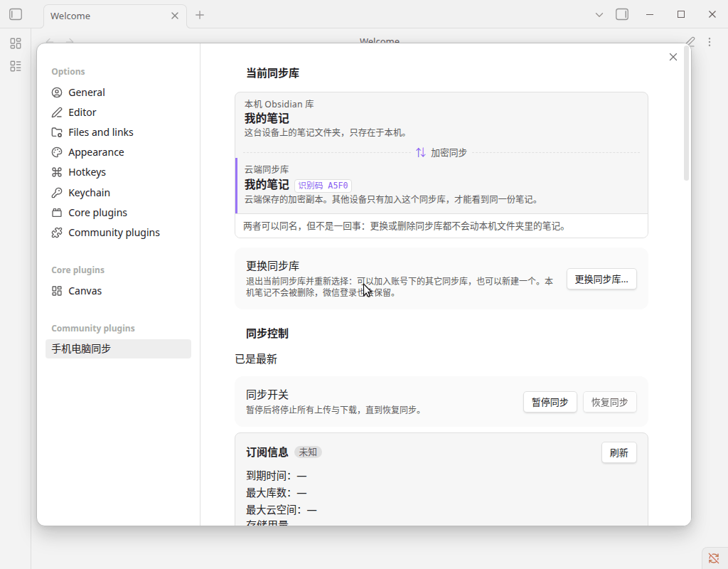Click the 最大云空间 row
728x569 pixels.
tap(282, 510)
